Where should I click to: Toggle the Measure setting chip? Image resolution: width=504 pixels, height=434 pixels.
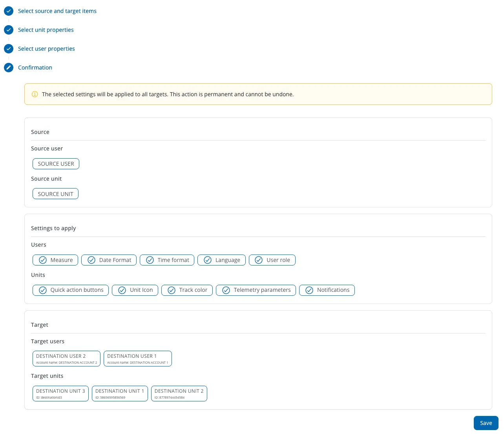coord(55,260)
